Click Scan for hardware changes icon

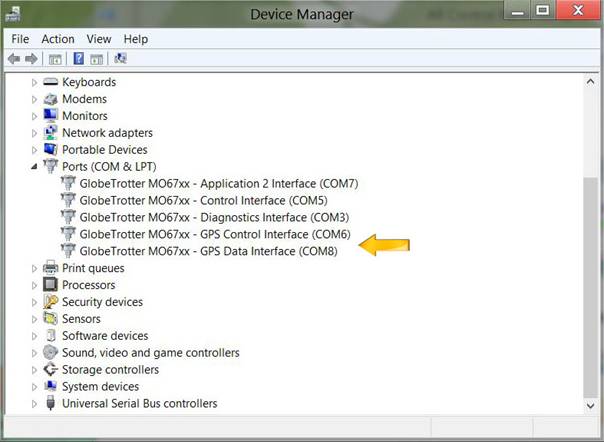tap(120, 59)
